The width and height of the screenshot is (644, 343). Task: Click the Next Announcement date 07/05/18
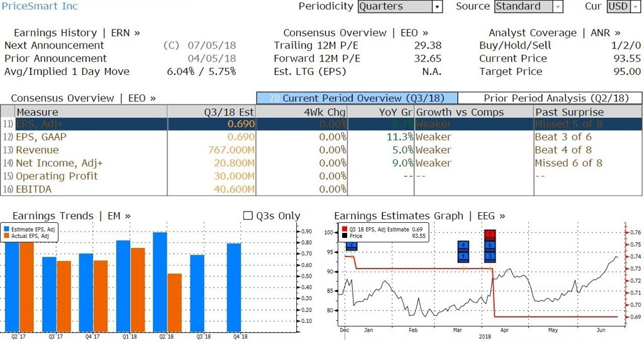212,45
